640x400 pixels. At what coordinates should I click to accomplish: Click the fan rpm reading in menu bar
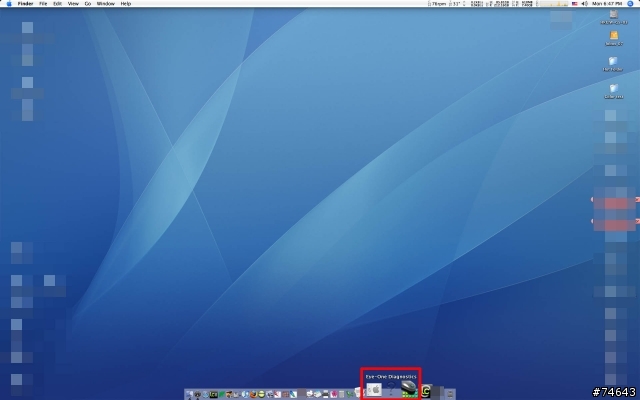(437, 3)
